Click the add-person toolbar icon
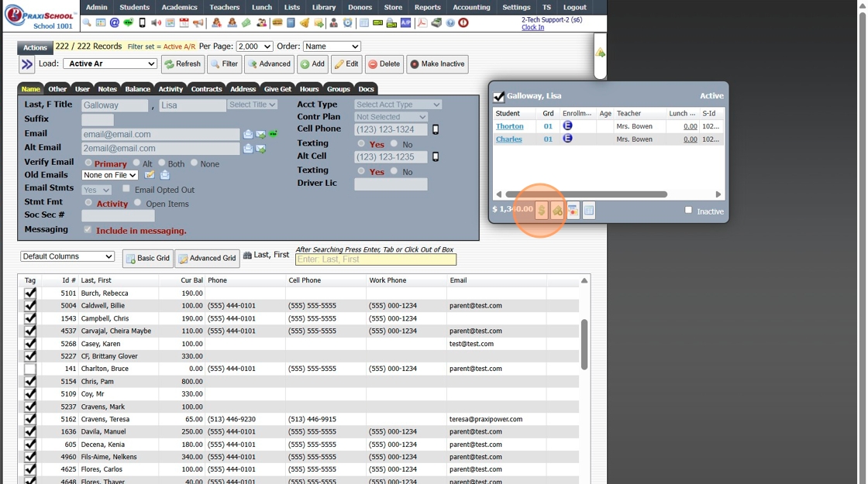Image resolution: width=868 pixels, height=484 pixels. tap(216, 23)
